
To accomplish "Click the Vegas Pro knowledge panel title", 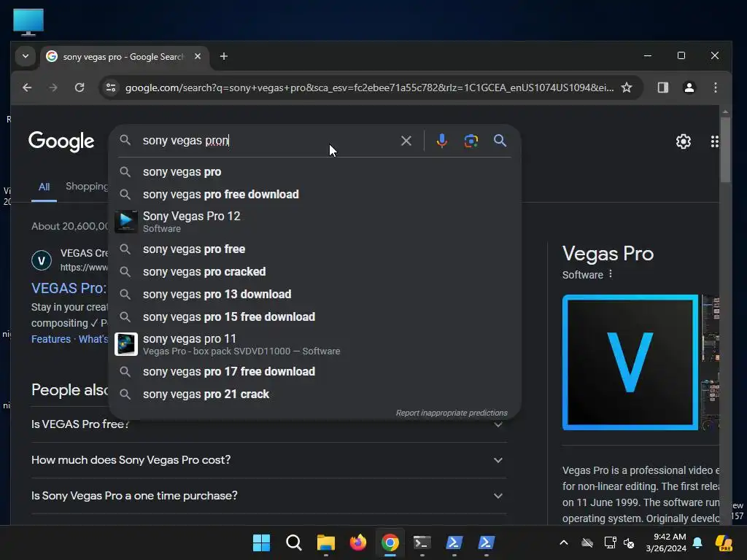I will pos(608,254).
